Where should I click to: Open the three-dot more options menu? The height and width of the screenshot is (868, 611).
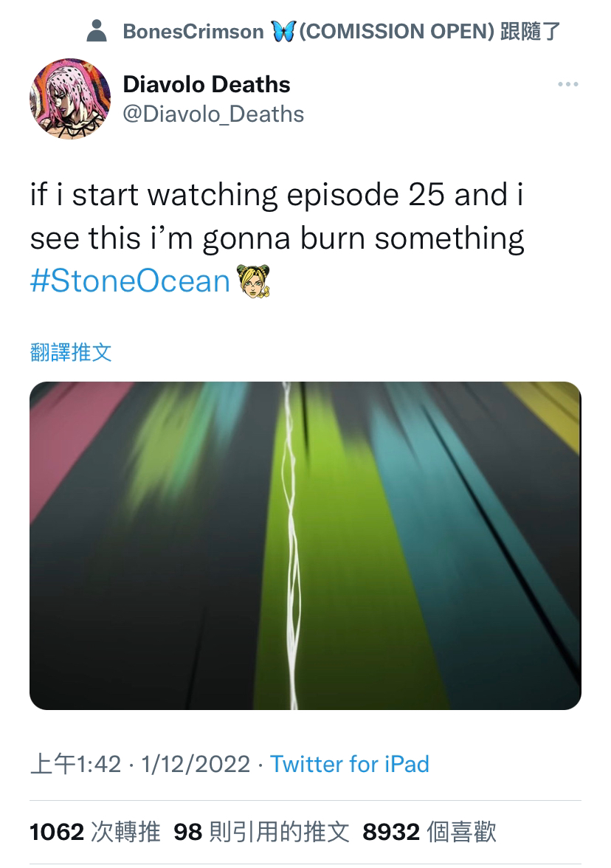point(568,84)
